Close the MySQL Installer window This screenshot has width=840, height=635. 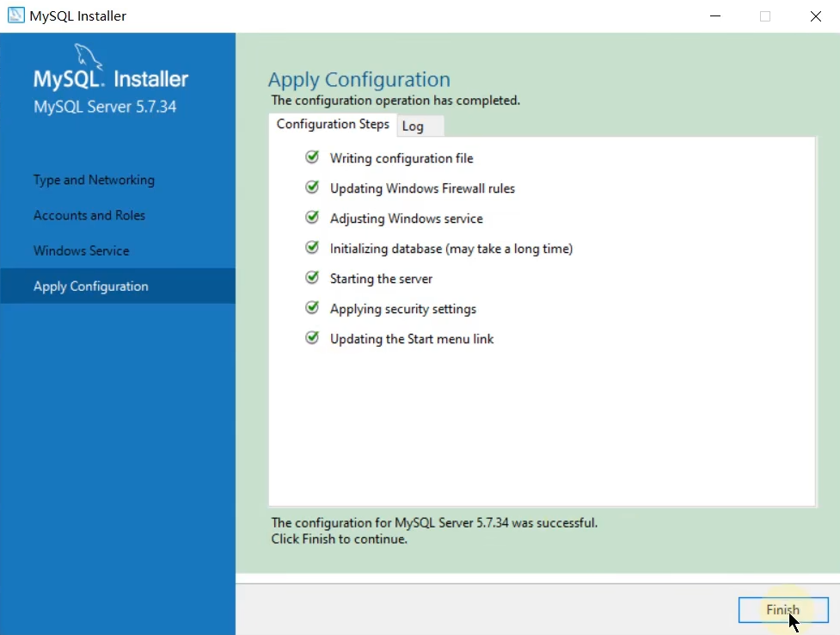coord(815,16)
